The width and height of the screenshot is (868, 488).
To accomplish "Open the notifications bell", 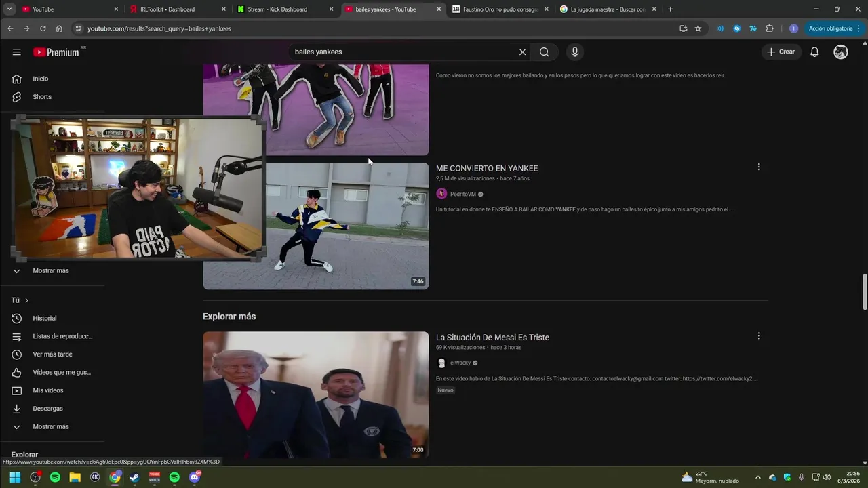I will click(x=814, y=52).
